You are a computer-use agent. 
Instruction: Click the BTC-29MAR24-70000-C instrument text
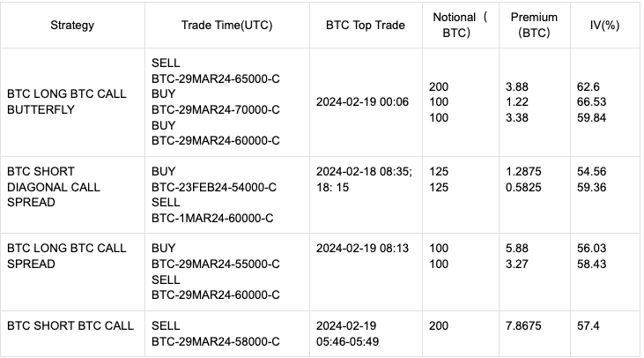pos(216,110)
